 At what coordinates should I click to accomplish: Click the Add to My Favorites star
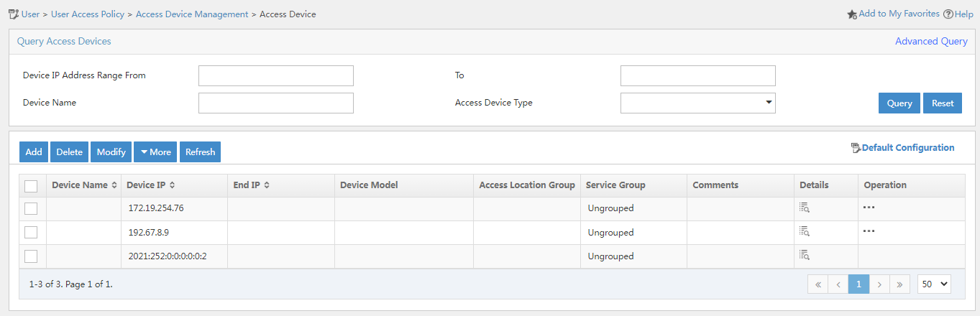click(x=852, y=14)
